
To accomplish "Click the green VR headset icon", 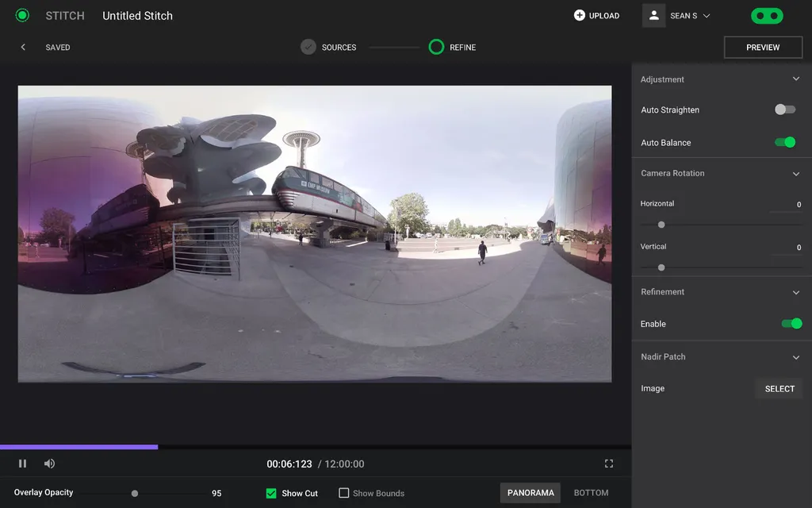I will coord(766,16).
